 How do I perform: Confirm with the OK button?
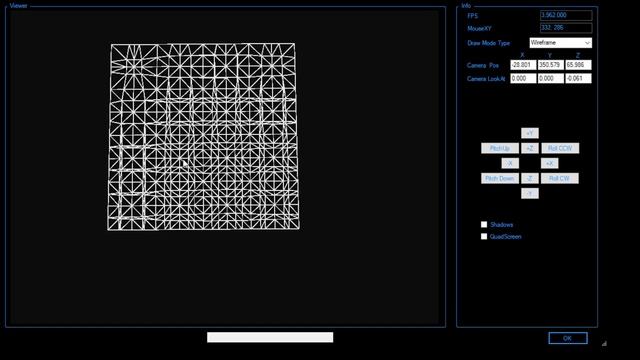(x=568, y=338)
